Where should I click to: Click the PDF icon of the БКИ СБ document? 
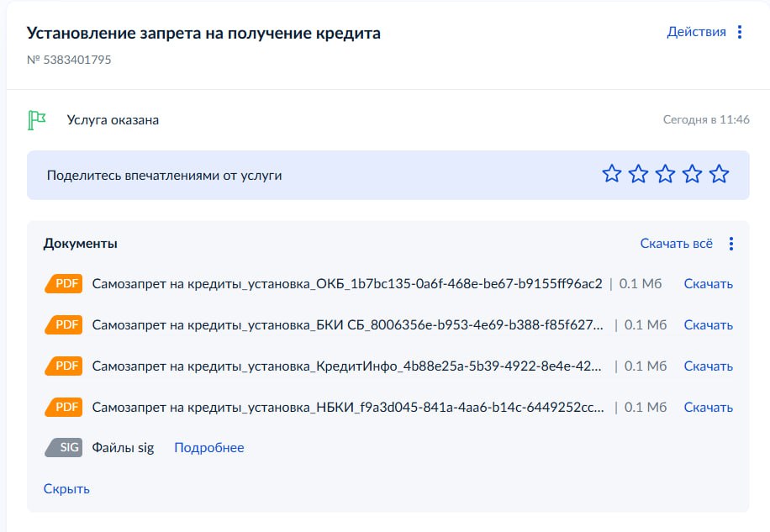pyautogui.click(x=64, y=325)
